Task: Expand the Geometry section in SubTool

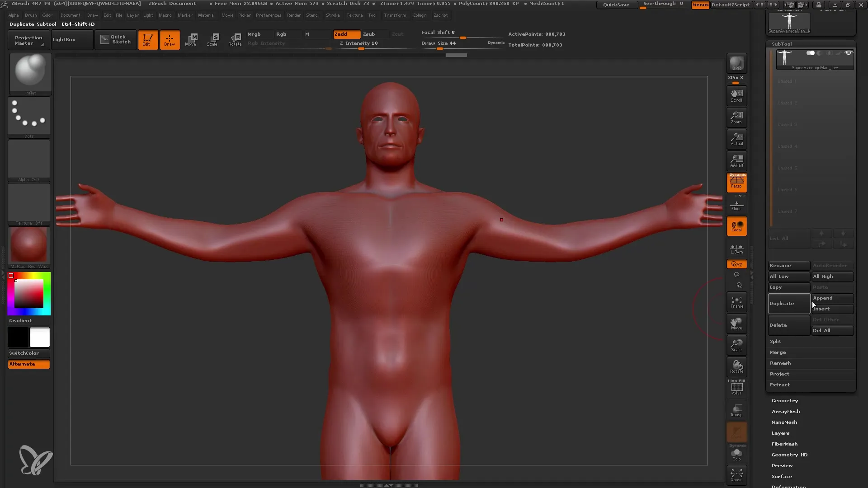Action: coord(785,400)
